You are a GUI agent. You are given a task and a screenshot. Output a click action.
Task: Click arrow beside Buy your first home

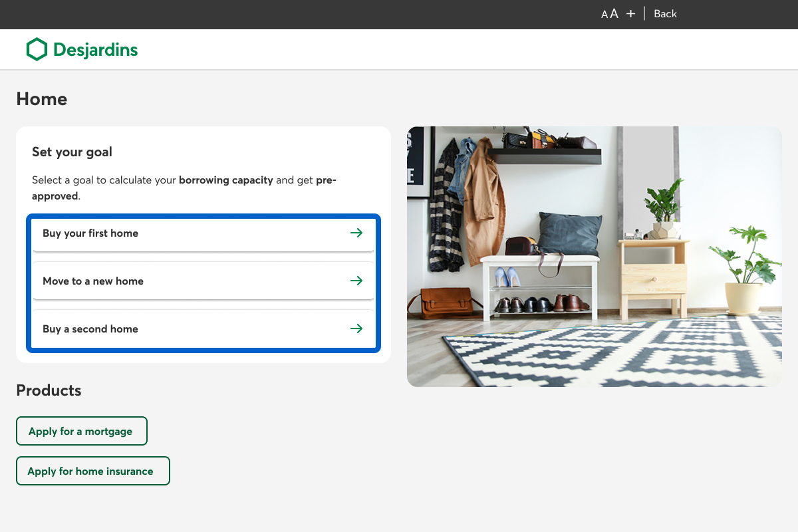[x=356, y=233]
